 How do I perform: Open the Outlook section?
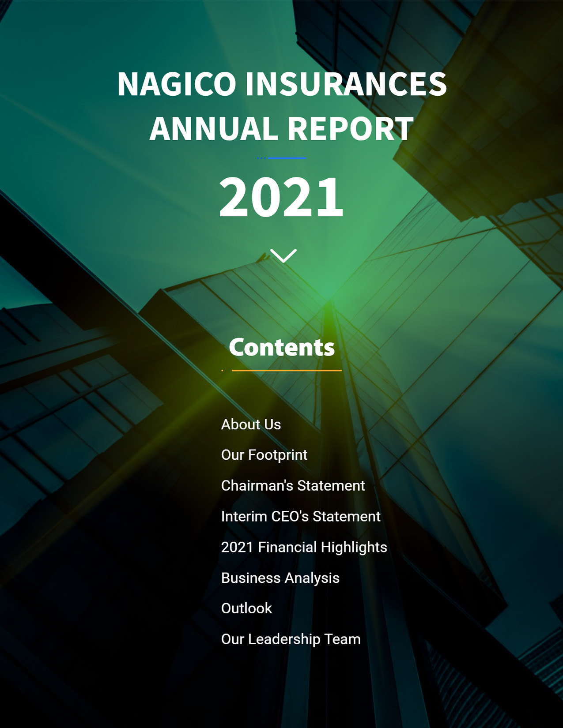pyautogui.click(x=246, y=608)
